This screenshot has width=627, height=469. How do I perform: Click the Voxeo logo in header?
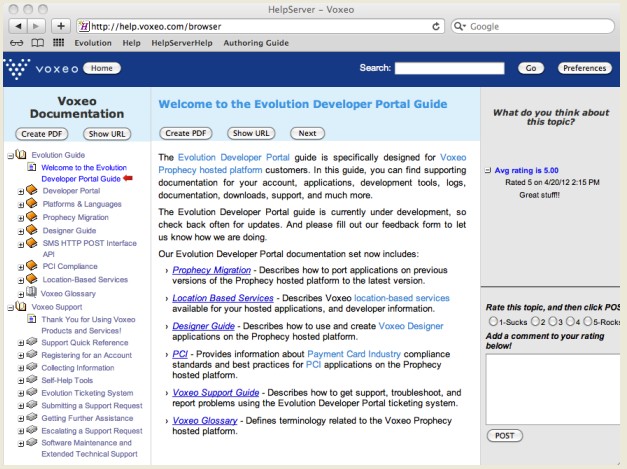(41, 68)
